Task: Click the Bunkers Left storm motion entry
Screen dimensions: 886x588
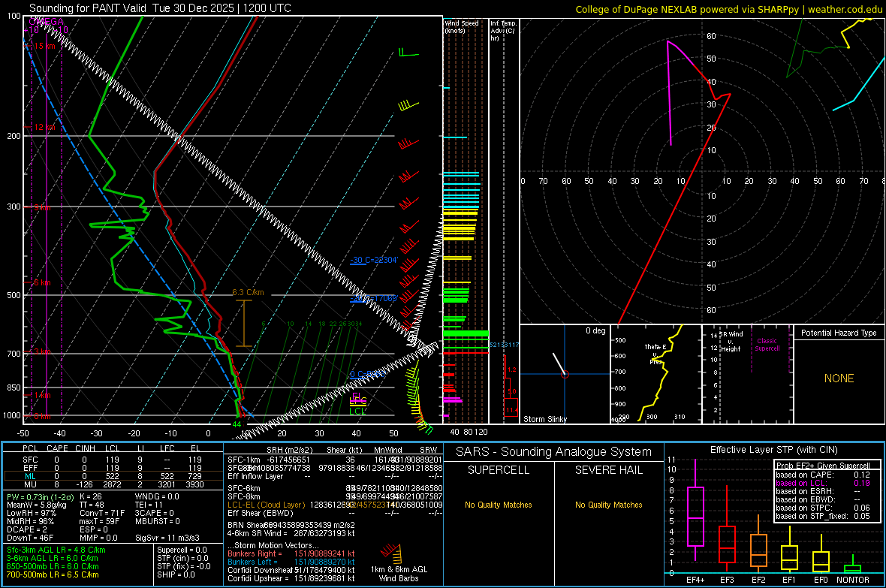Action: point(291,562)
